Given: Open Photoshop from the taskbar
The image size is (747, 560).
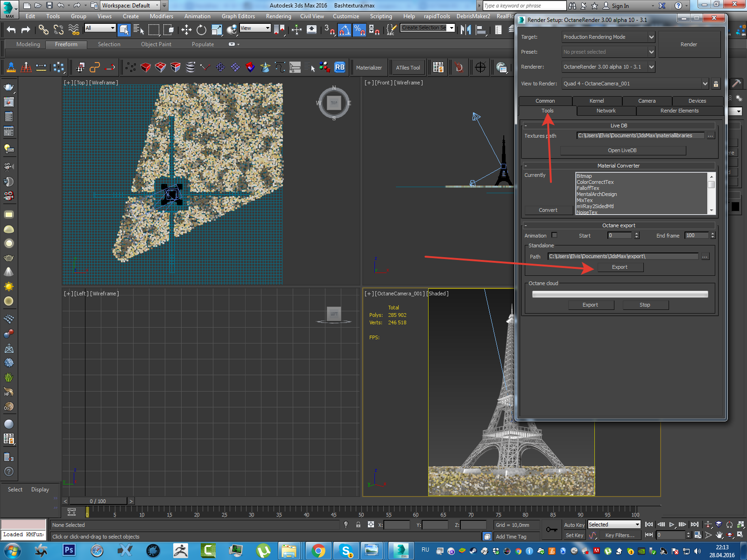Looking at the screenshot, I should tap(69, 550).
